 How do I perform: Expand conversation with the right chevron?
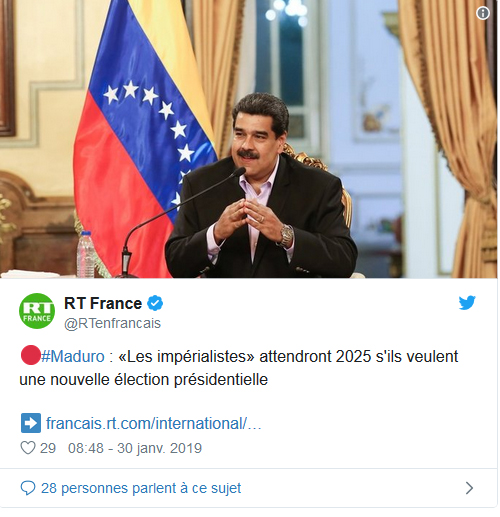click(x=469, y=488)
